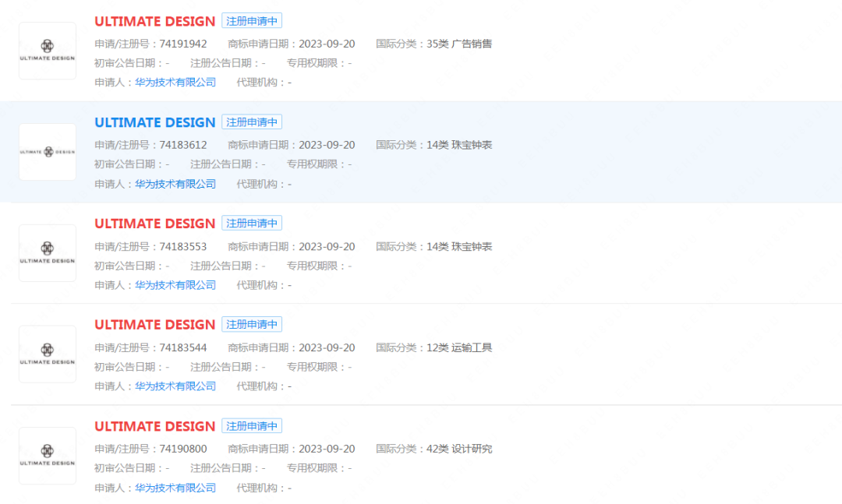Click 注册申请中 tag on application 74191942
The image size is (842, 504).
[x=252, y=21]
